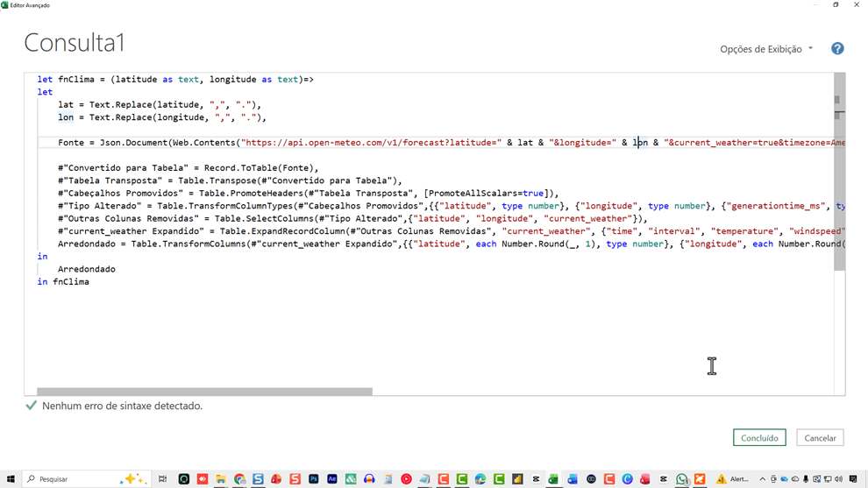The image size is (868, 488).
Task: Open the Windows Start menu
Action: (x=11, y=479)
